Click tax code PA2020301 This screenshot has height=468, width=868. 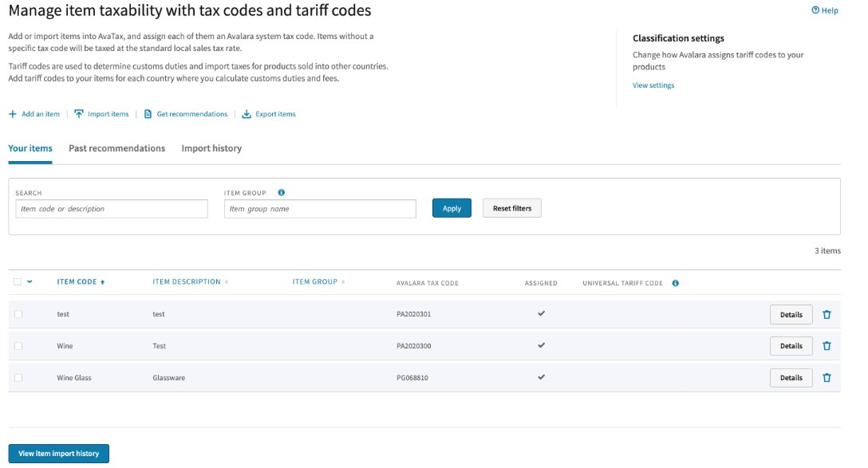pos(413,313)
